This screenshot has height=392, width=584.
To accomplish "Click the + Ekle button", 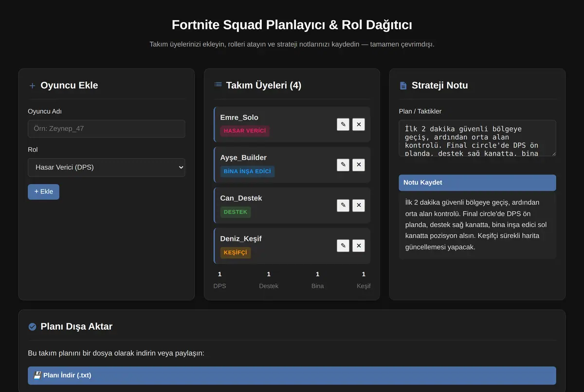I will pyautogui.click(x=43, y=192).
